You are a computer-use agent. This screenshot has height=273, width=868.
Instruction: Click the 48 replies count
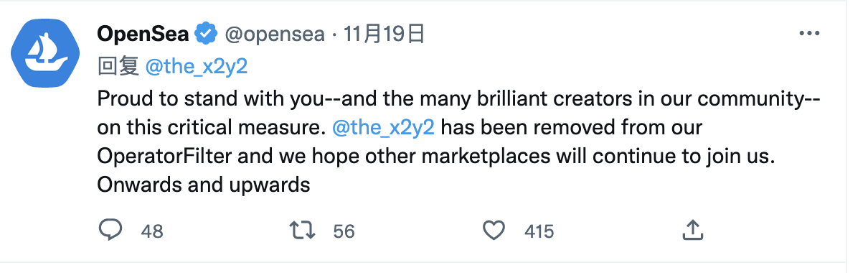tap(152, 231)
